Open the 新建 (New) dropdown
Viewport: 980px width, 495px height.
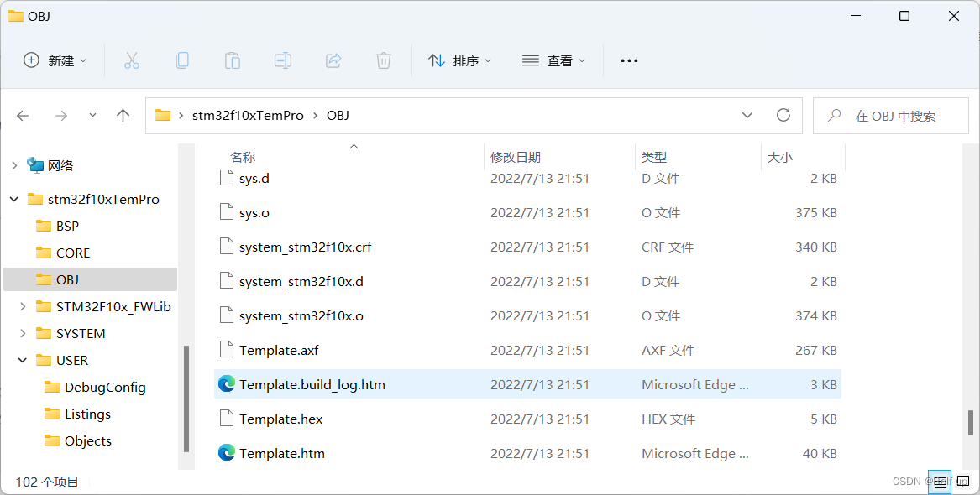click(x=54, y=60)
